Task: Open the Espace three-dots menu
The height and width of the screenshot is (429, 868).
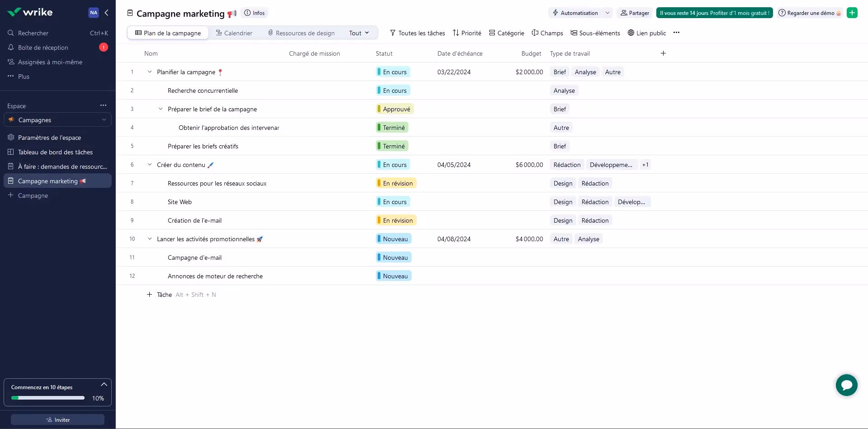Action: click(x=103, y=105)
